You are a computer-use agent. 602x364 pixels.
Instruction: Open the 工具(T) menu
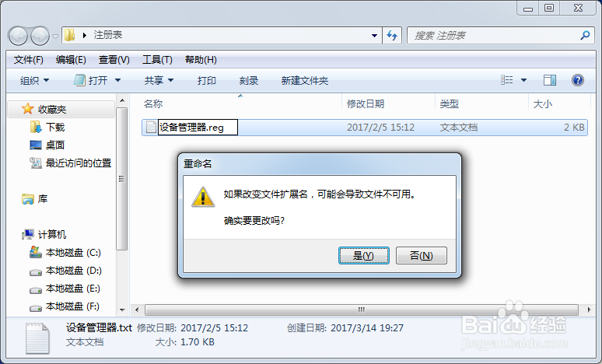[x=157, y=60]
